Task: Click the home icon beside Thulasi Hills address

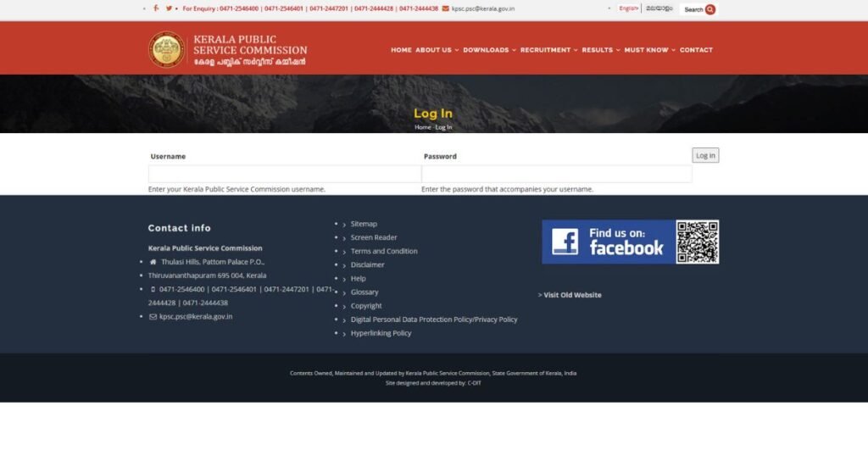Action: [153, 262]
